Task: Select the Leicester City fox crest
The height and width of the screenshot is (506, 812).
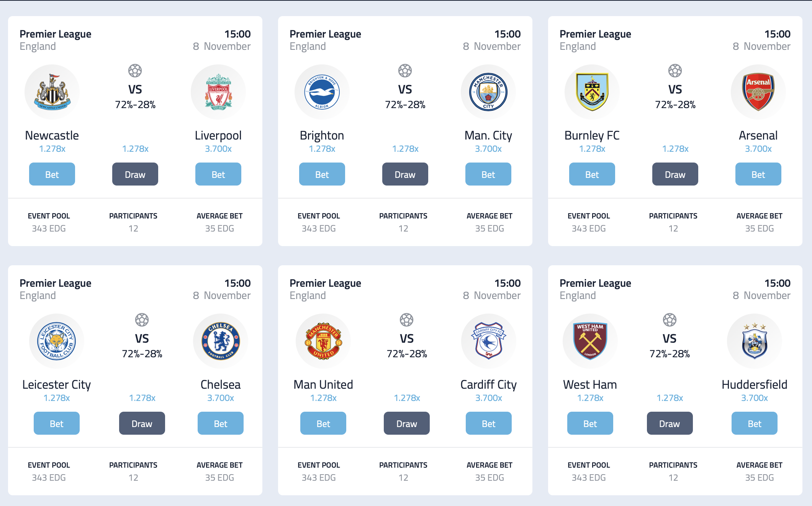Action: 57,341
